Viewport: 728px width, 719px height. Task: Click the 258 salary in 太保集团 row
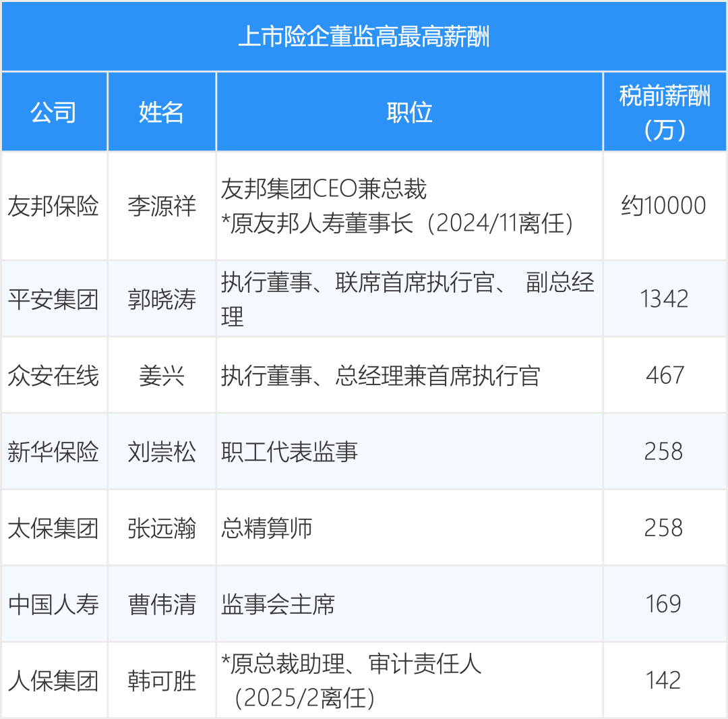pos(664,528)
